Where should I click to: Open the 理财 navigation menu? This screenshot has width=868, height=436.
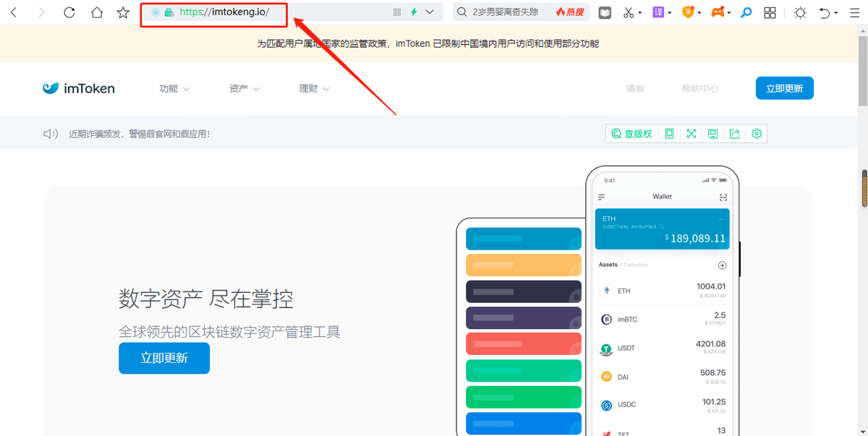[315, 88]
